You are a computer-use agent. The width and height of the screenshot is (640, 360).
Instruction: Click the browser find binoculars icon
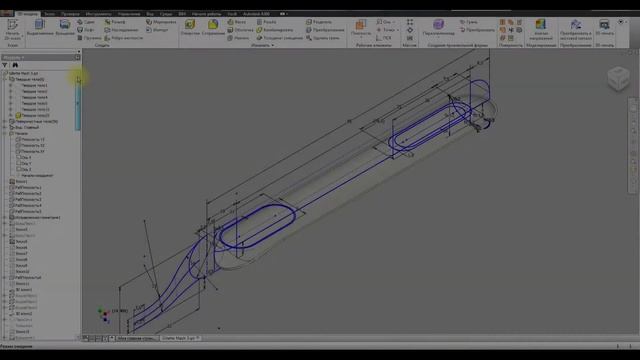15,65
